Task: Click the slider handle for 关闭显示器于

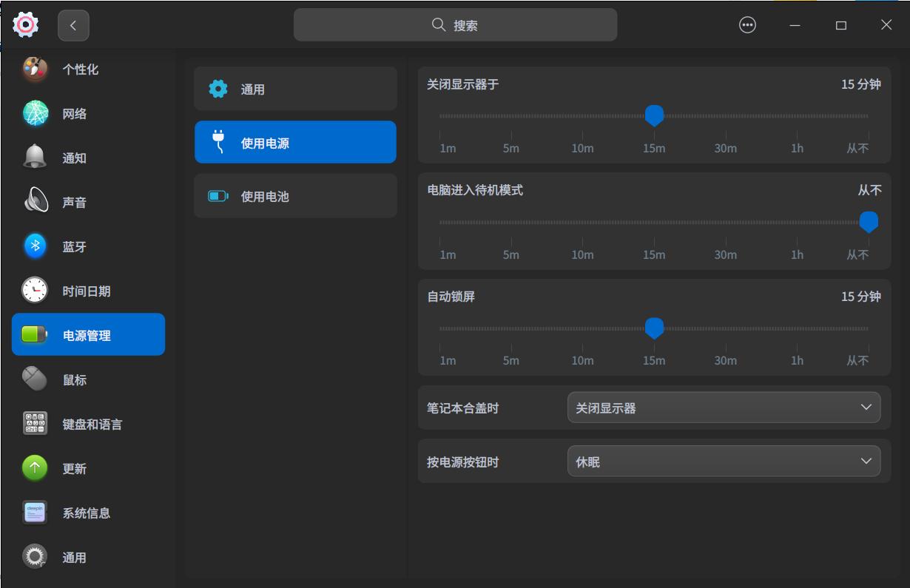Action: (654, 115)
